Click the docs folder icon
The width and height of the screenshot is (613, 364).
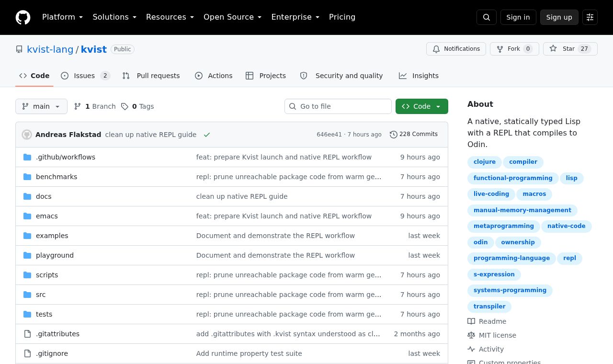27,196
